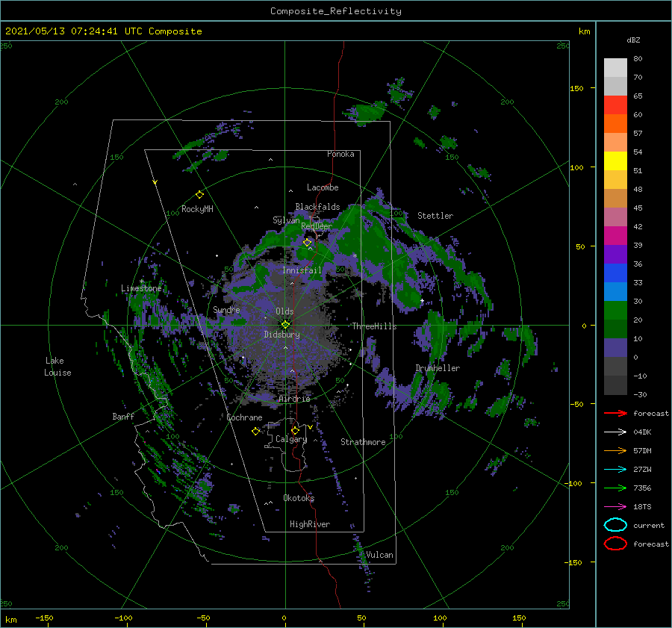The width and height of the screenshot is (672, 628).
Task: Click the Lake Louise label
Action: point(57,367)
